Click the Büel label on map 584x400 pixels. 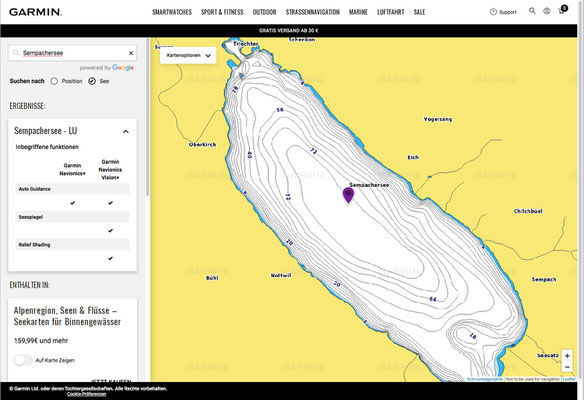[x=212, y=278]
